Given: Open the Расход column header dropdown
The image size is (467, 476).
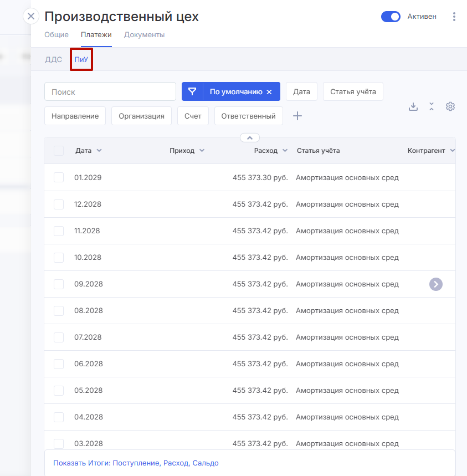Looking at the screenshot, I should point(285,151).
